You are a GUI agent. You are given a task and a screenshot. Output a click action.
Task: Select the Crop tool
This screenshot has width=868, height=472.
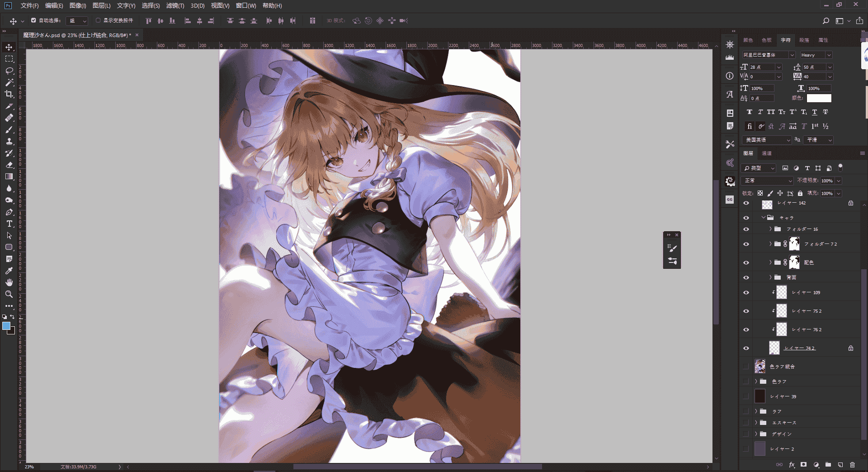point(9,94)
